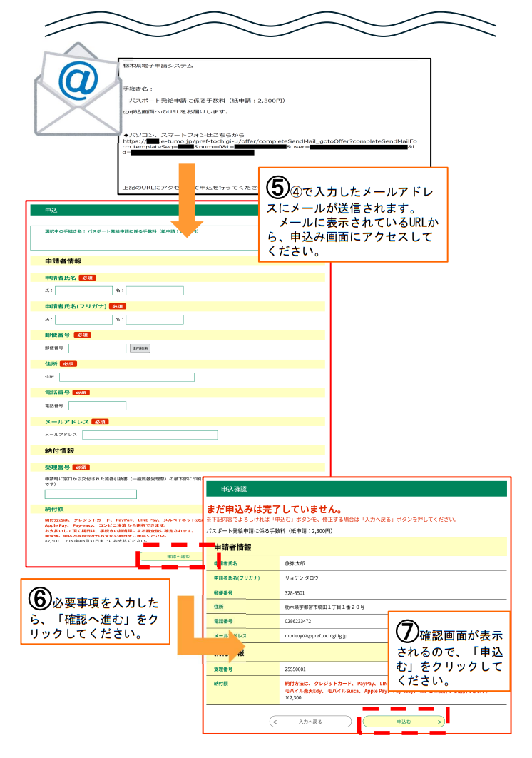Click the メールアドレス input field
Screen dimensions: 532x758
click(x=150, y=435)
